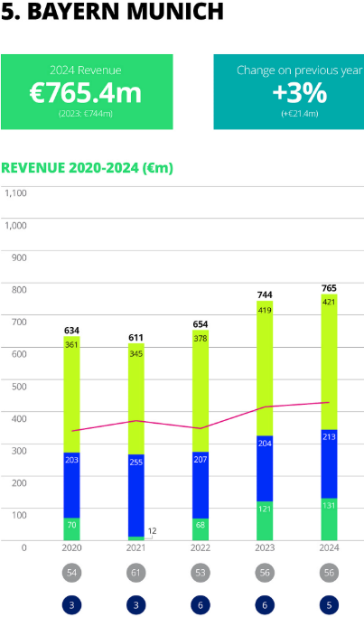Click the 744 total above the 2023 bar
364x617 pixels.
[x=265, y=294]
